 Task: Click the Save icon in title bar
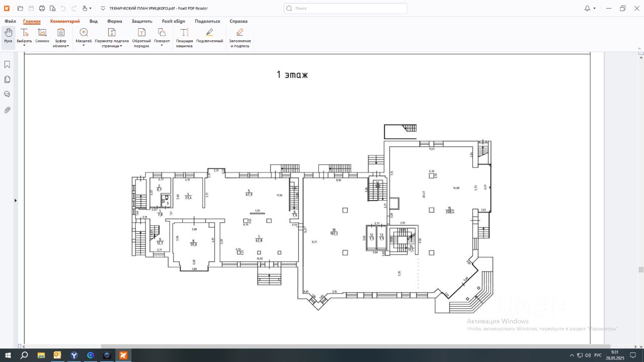(31, 9)
